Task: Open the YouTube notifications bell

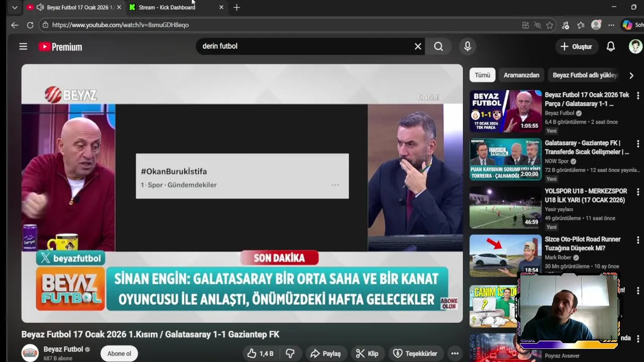Action: click(610, 46)
